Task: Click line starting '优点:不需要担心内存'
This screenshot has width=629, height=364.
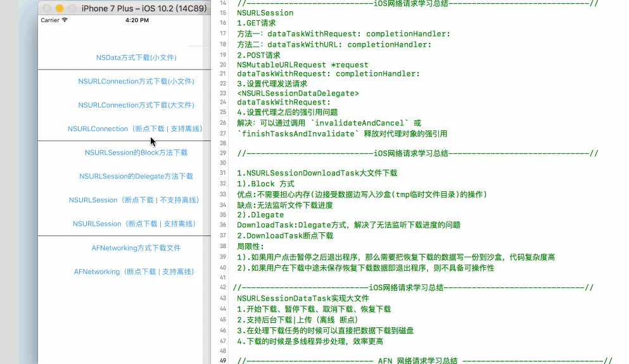Action: click(x=362, y=195)
